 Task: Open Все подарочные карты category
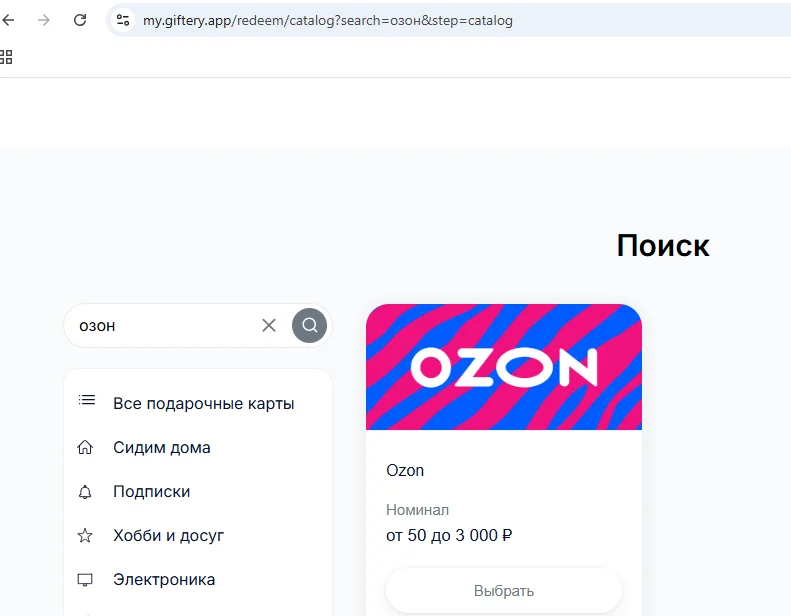click(204, 404)
